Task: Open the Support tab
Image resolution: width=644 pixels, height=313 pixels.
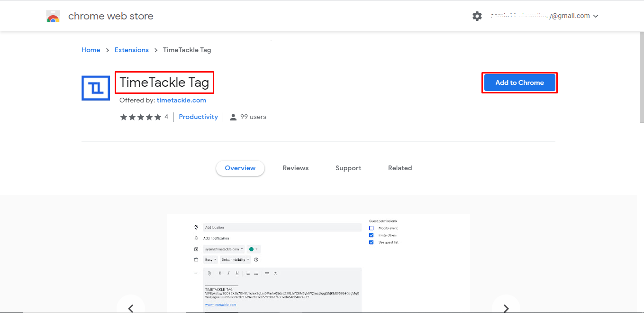Action: pos(348,168)
